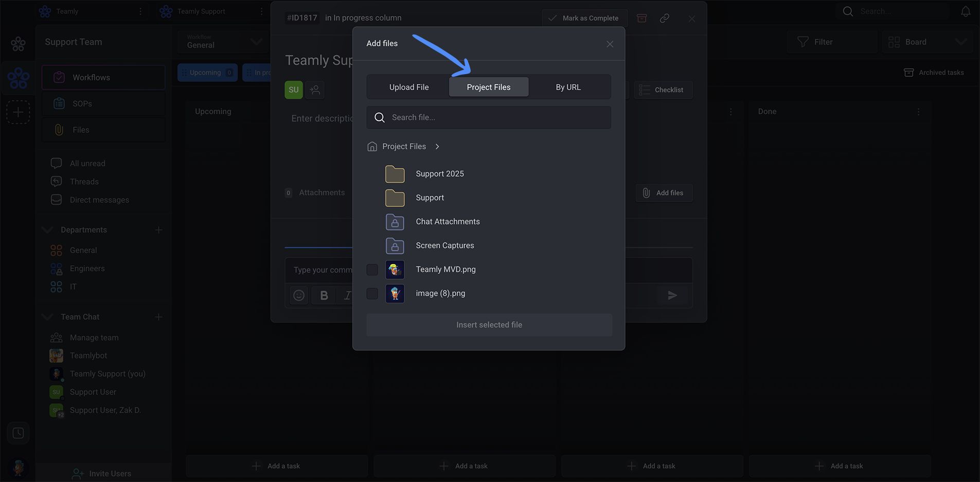Click the add workspace plus icon
The height and width of the screenshot is (482, 980).
pyautogui.click(x=18, y=112)
